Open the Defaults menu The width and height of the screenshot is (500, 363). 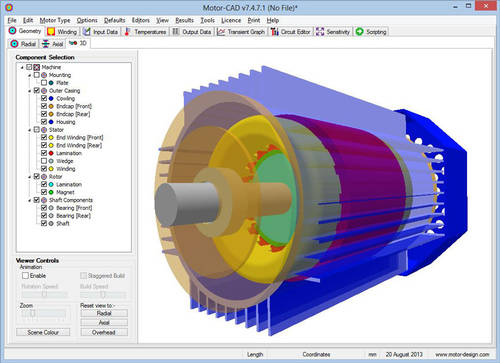[114, 20]
